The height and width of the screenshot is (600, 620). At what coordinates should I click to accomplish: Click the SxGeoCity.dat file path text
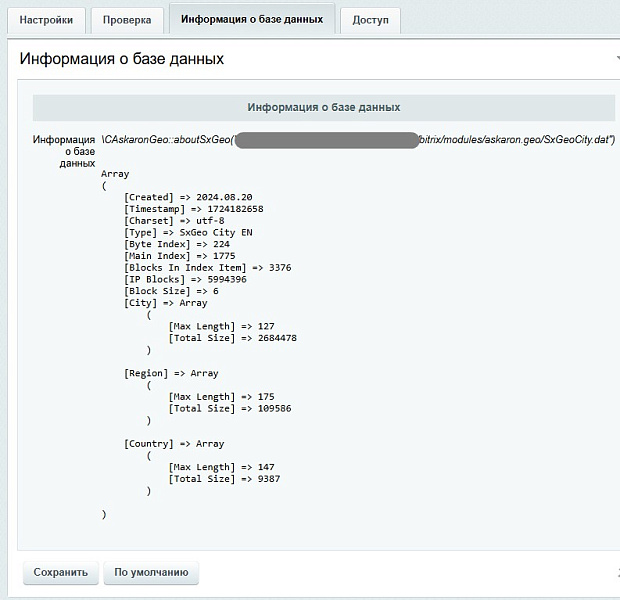[514, 140]
